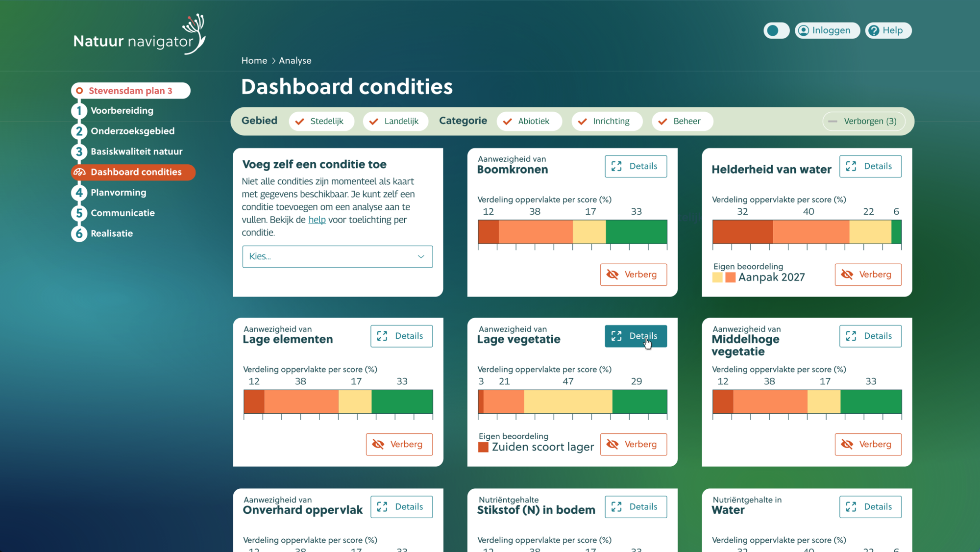Click the breadcrumb chevron between Home and Analyse
980x552 pixels.
click(x=273, y=61)
